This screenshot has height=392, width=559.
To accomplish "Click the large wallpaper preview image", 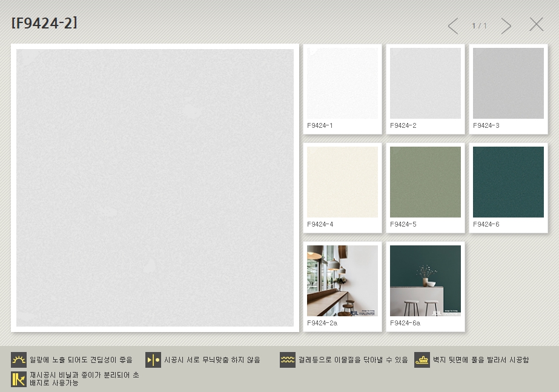I will [155, 188].
